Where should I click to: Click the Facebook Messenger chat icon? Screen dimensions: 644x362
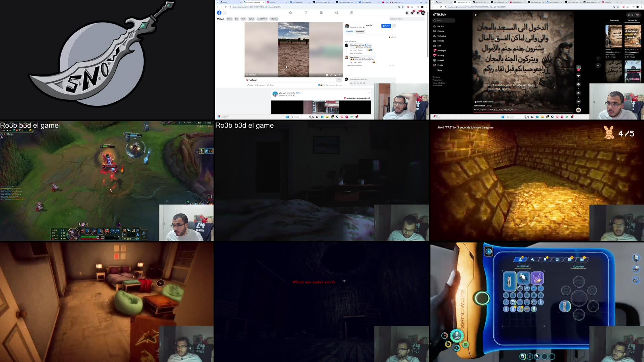(412, 12)
